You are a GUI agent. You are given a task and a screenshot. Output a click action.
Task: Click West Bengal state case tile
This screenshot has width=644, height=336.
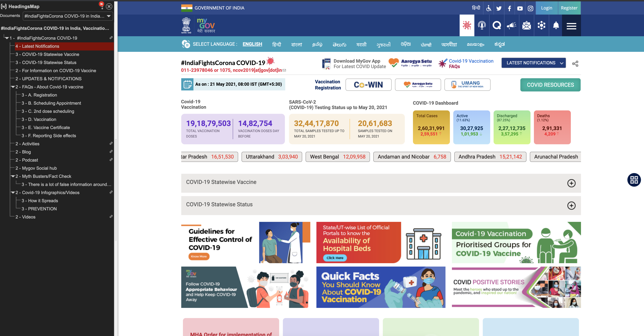tap(338, 157)
